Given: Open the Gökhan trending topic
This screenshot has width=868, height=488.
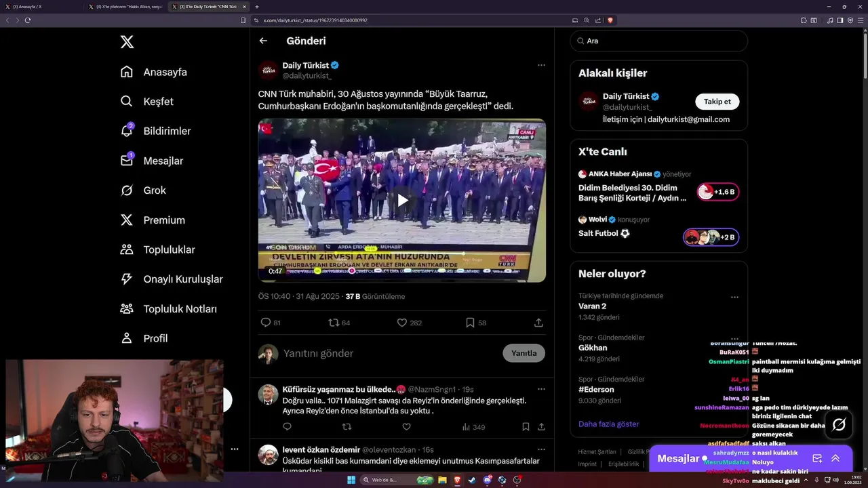Looking at the screenshot, I should (x=593, y=348).
